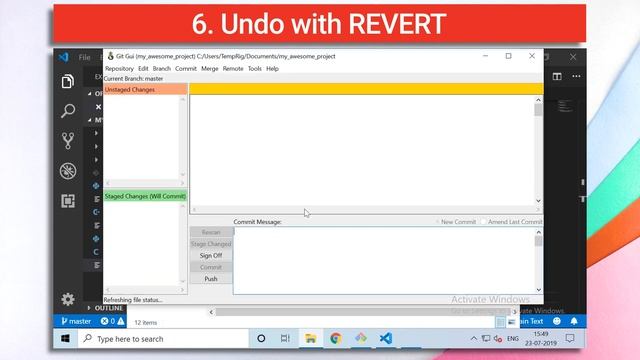Open VS Code more actions ellipsis
This screenshot has height=360, width=640.
(576, 76)
